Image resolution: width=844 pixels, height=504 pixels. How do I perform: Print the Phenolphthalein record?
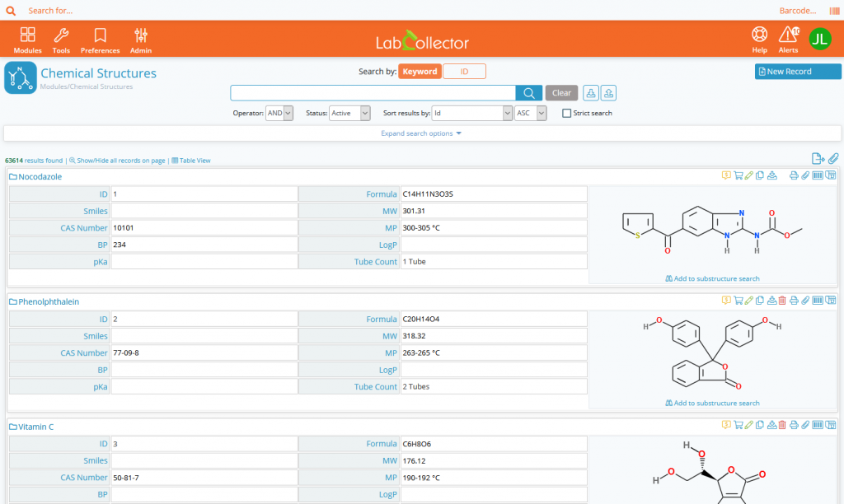(794, 300)
